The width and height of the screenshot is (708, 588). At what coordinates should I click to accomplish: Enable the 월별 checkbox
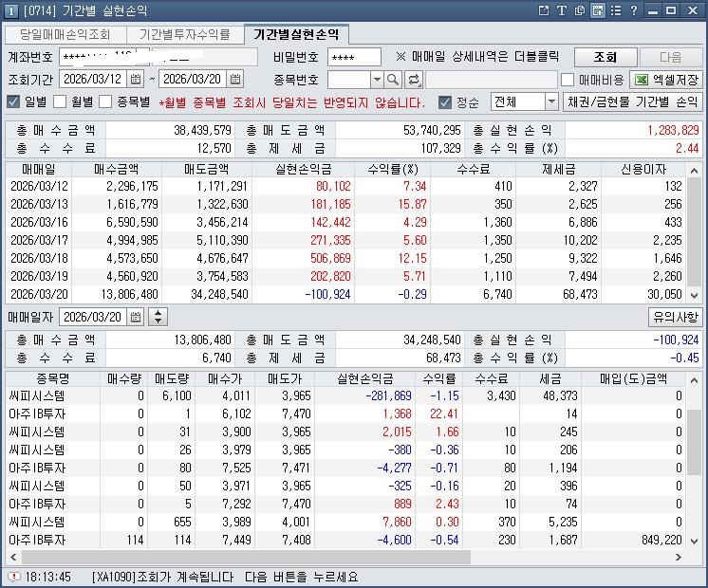point(60,102)
